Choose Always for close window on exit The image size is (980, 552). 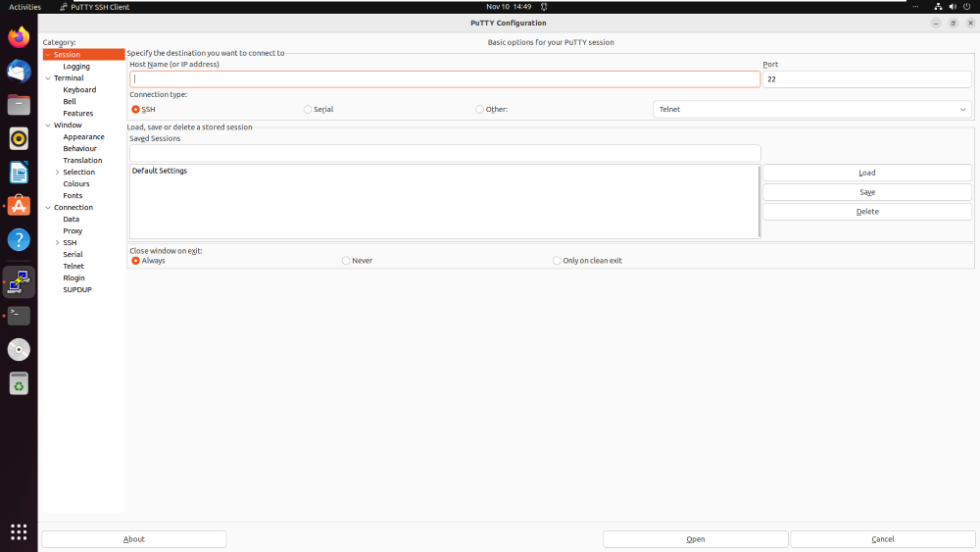click(135, 261)
